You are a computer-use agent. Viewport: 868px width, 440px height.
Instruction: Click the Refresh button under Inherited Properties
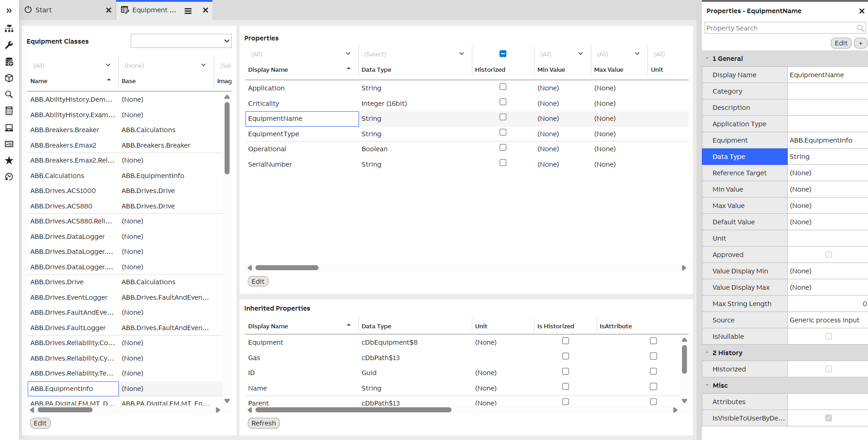click(264, 423)
